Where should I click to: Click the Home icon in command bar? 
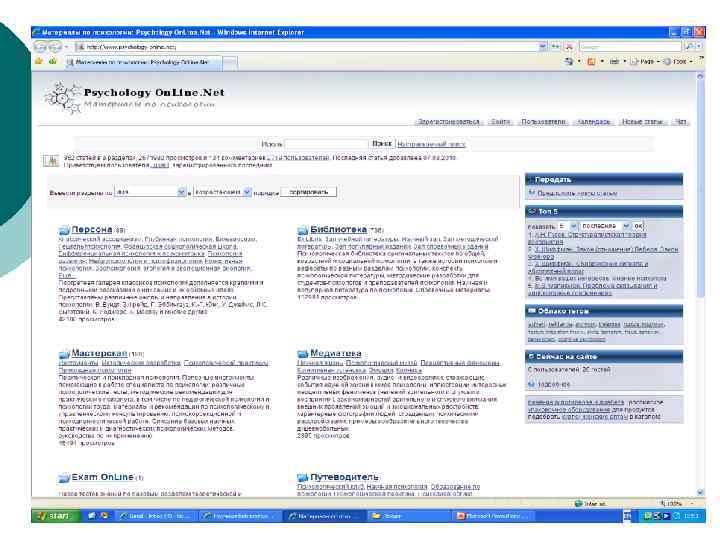tap(569, 61)
